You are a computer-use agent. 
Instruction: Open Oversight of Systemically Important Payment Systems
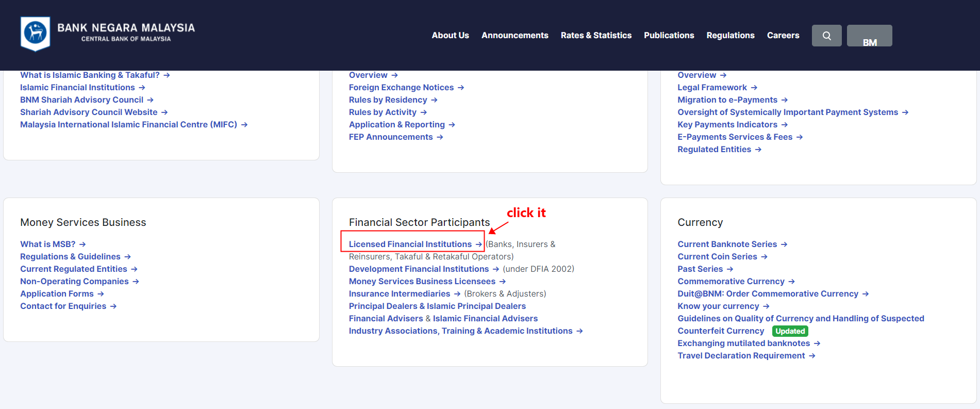tap(793, 112)
